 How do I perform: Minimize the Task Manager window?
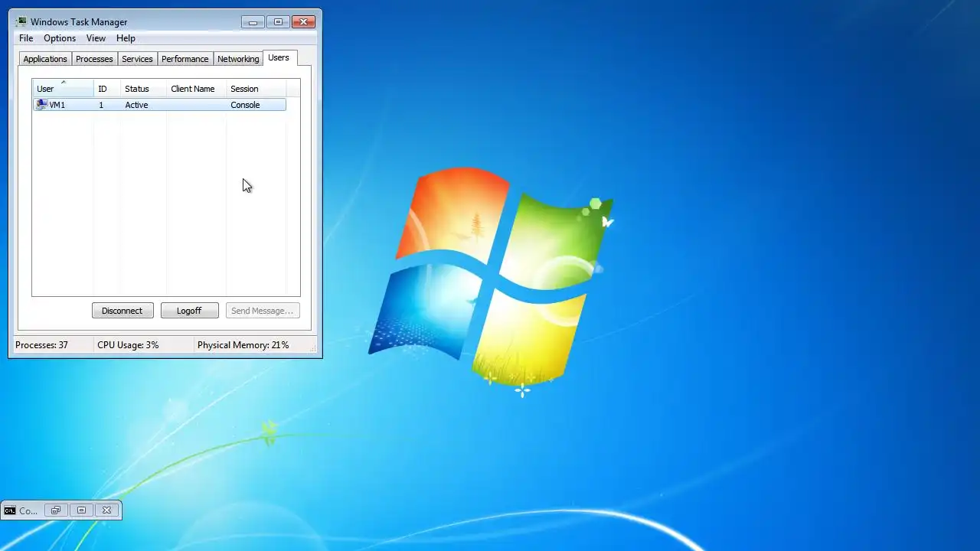coord(253,22)
